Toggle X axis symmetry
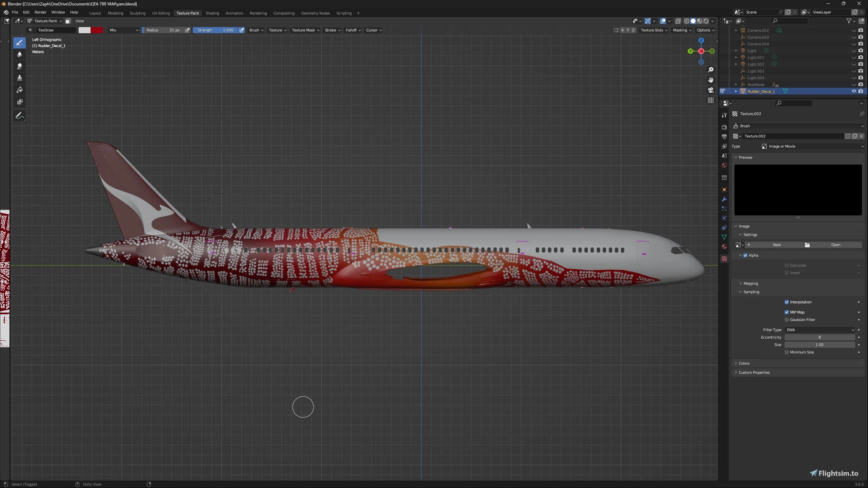Image resolution: width=868 pixels, height=488 pixels. 622,30
